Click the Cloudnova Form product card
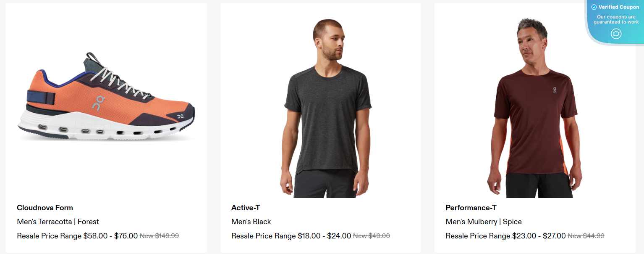 coord(106,126)
